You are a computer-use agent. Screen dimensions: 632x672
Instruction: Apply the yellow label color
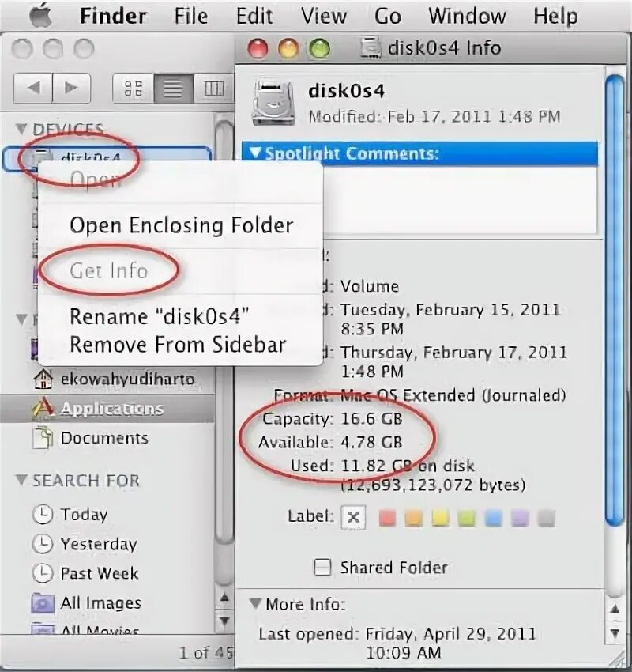[x=441, y=518]
